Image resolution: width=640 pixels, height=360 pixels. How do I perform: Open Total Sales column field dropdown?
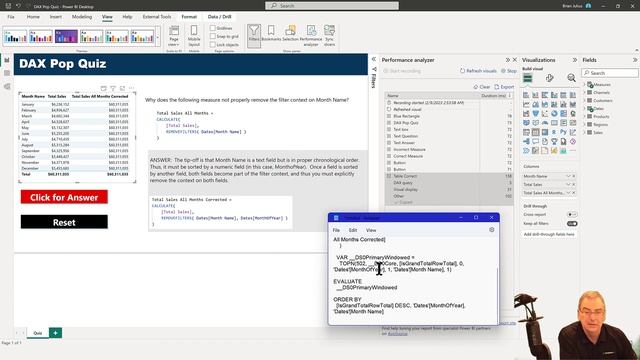point(568,184)
